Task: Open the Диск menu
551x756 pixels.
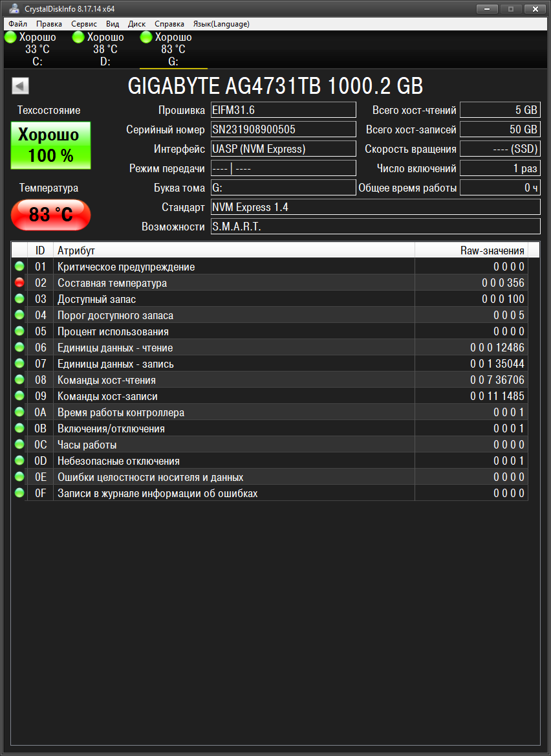Action: pos(137,23)
